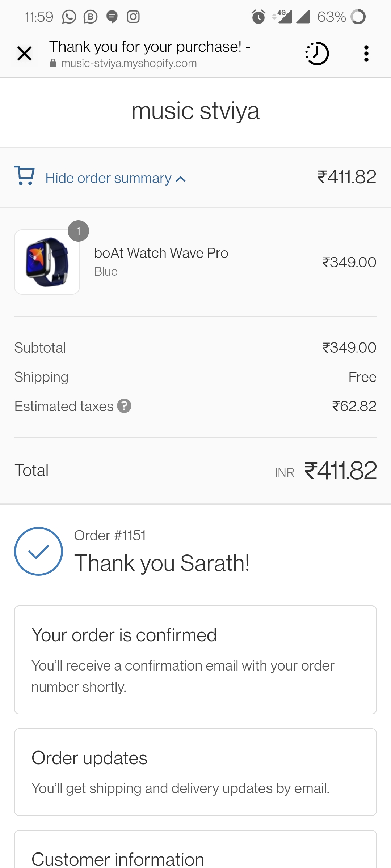
Task: Tap the shopping cart icon
Action: point(24,176)
